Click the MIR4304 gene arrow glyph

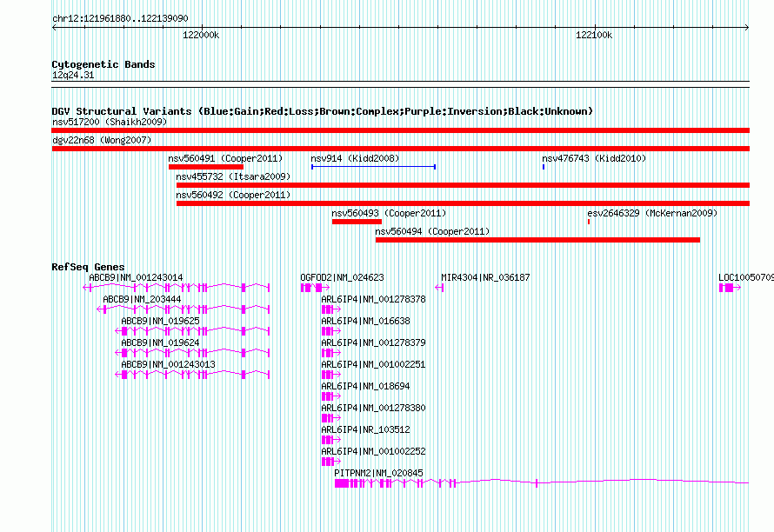439,287
